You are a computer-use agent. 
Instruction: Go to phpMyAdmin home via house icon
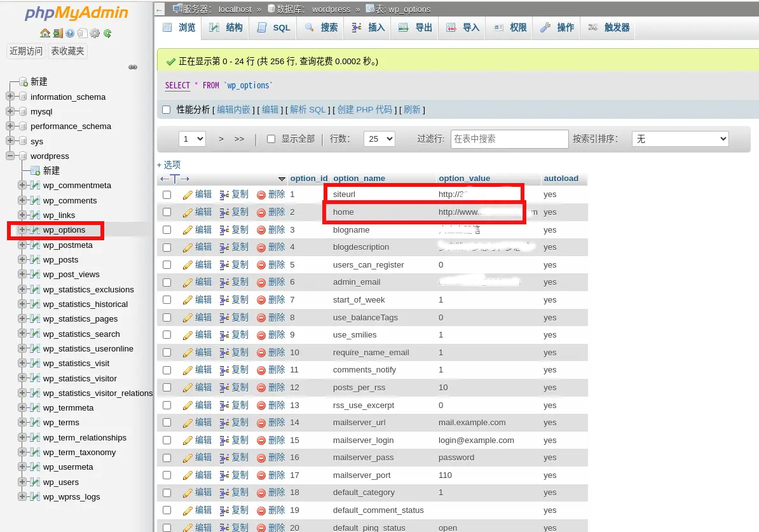pyautogui.click(x=45, y=34)
